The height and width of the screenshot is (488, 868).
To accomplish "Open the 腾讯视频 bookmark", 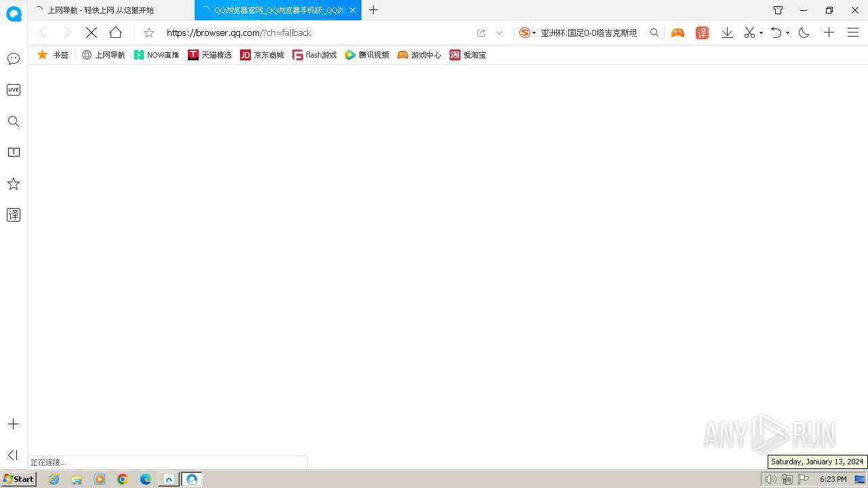I will click(x=367, y=55).
